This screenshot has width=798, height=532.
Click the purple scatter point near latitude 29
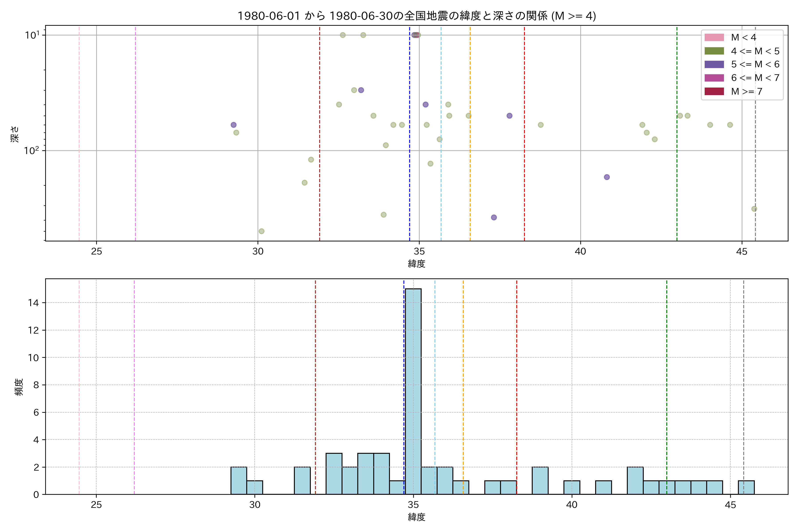pyautogui.click(x=233, y=125)
